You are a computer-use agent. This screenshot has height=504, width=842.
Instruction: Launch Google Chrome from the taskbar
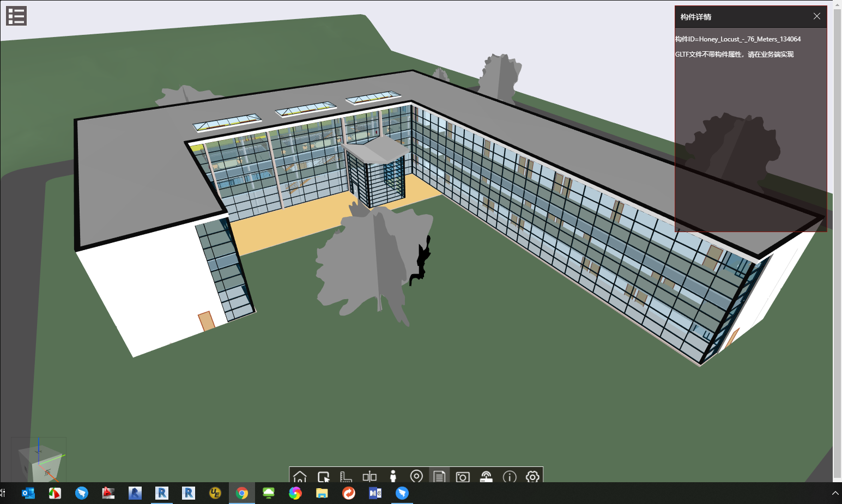coord(242,493)
